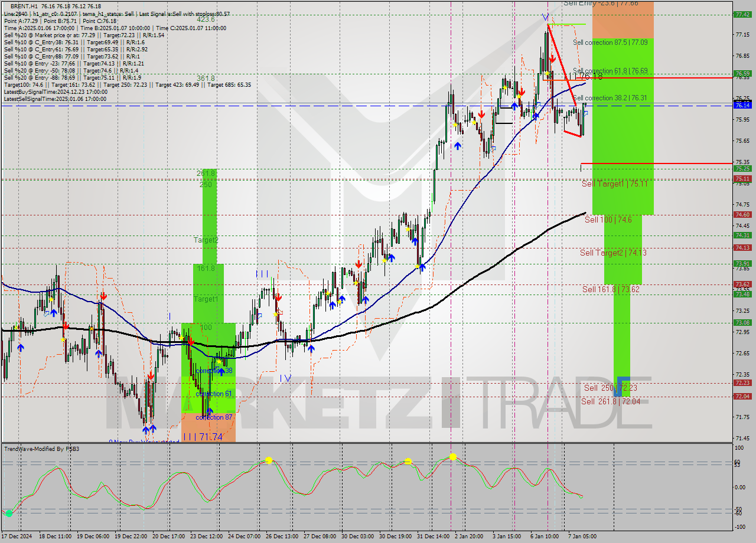This screenshot has height=543, width=756.
Task: Click the left green Target2 label
Action: 206,240
